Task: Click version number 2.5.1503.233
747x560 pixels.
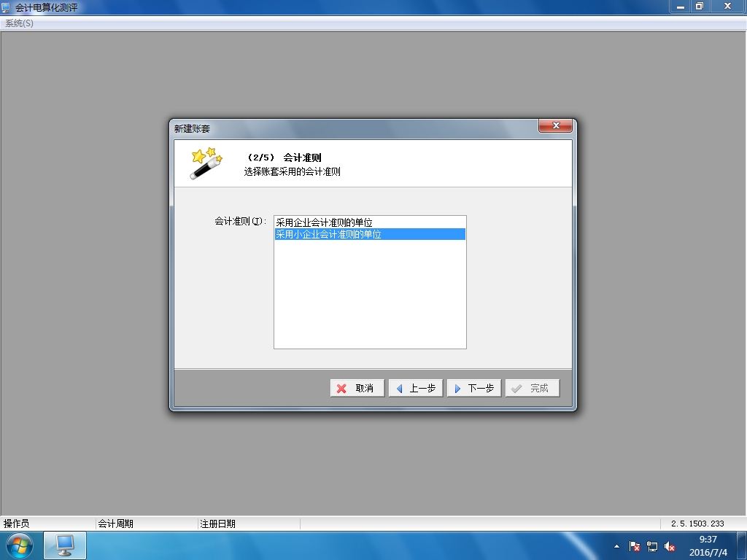Action: 697,524
